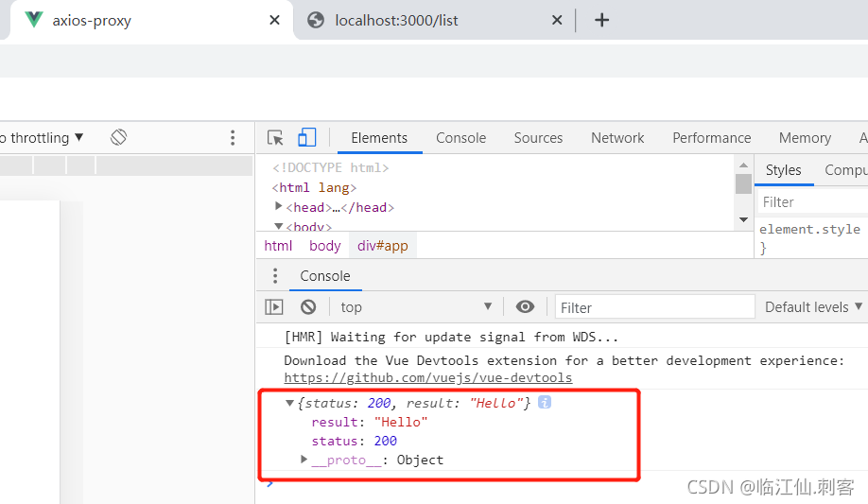Click the result "Hello" property
The height and width of the screenshot is (504, 868).
click(x=370, y=422)
